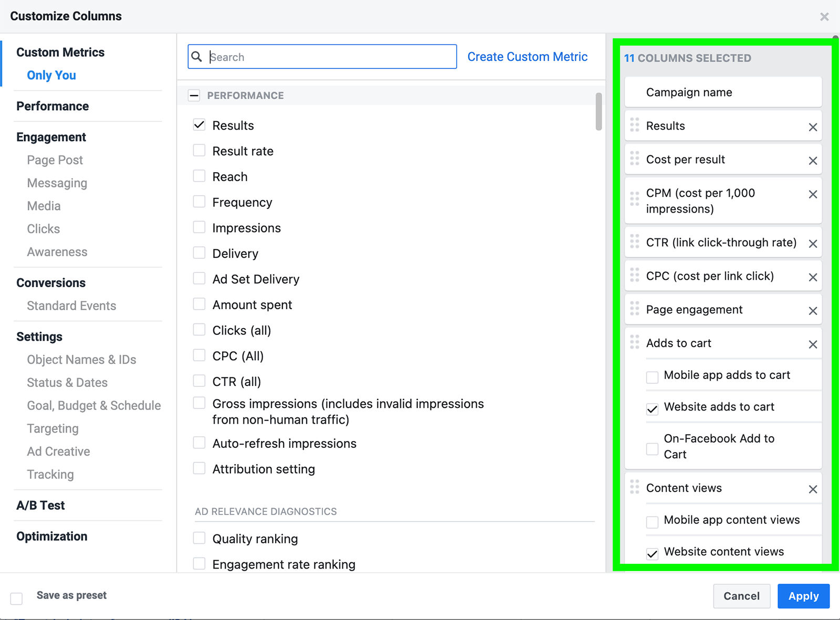This screenshot has height=620, width=840.
Task: Toggle Save as preset checkbox
Action: 17,598
